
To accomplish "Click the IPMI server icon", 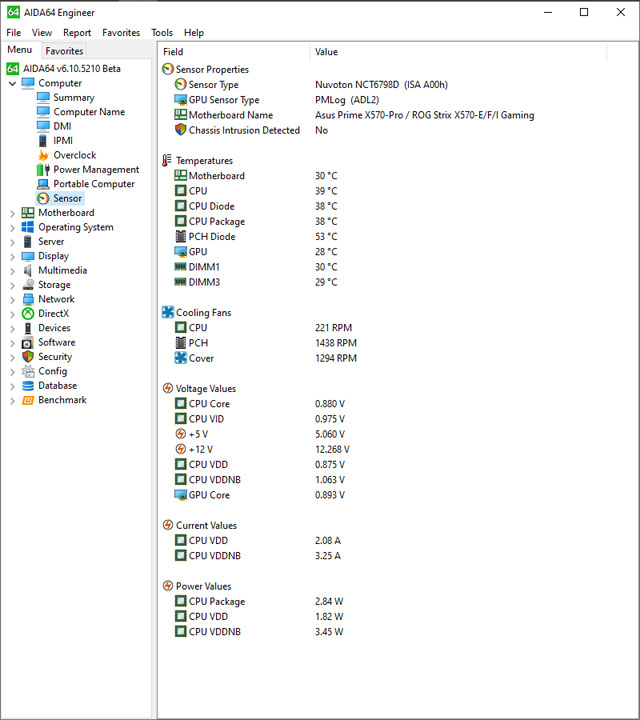I will click(43, 141).
